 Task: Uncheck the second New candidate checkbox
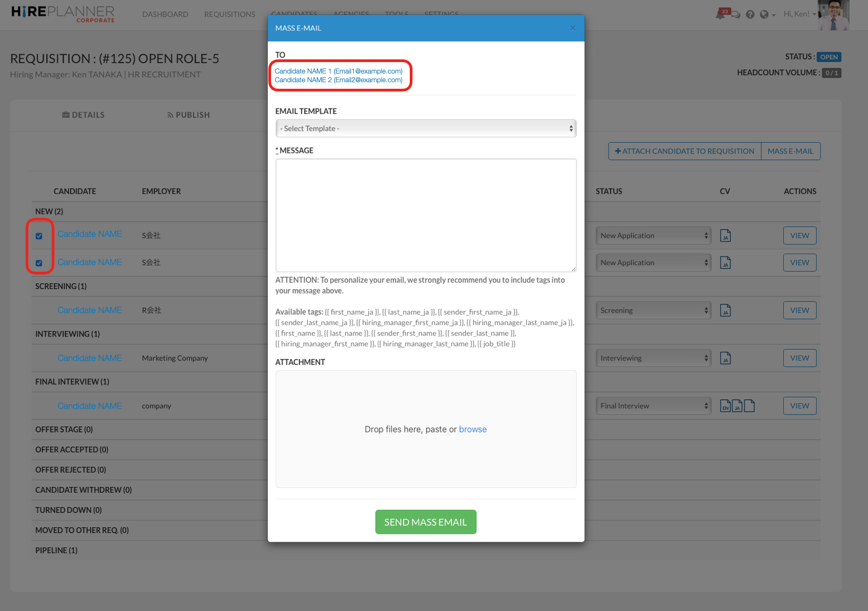pos(39,263)
